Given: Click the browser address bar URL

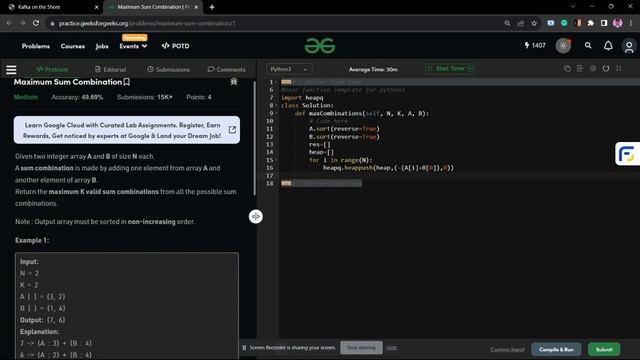Looking at the screenshot, I should click(x=147, y=23).
